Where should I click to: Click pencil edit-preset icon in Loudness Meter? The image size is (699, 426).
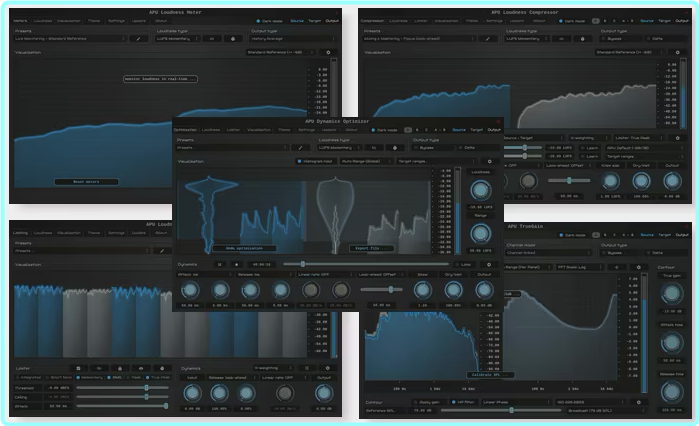(138, 39)
